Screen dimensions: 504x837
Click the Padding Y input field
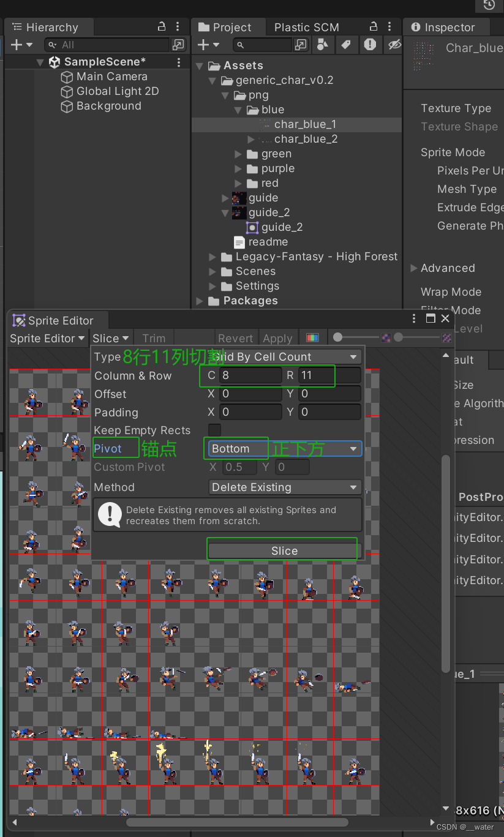point(329,413)
